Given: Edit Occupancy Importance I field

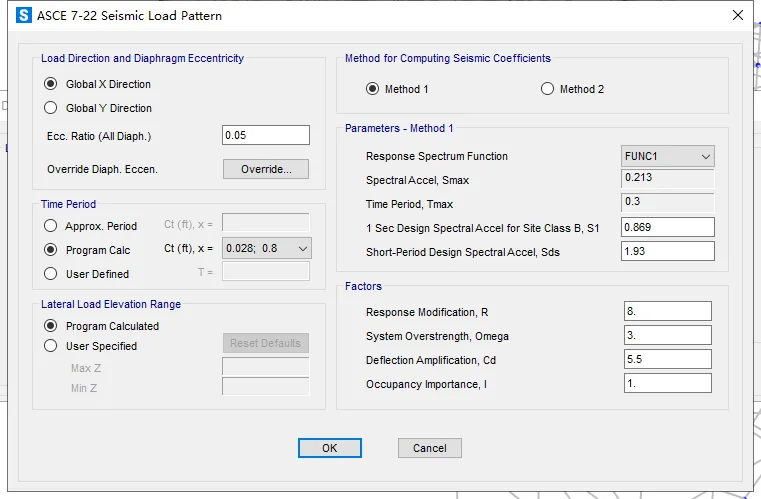Looking at the screenshot, I should point(668,383).
